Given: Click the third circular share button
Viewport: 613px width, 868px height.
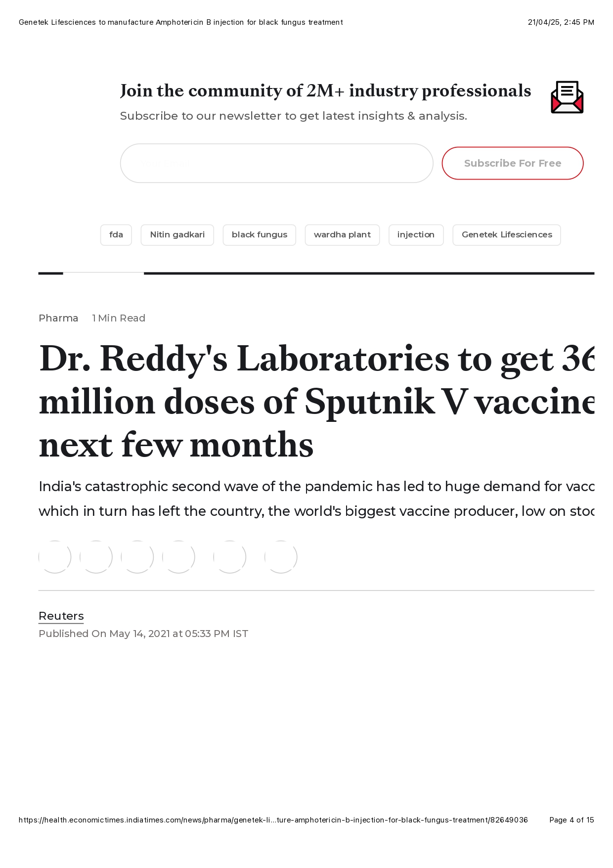Looking at the screenshot, I should (x=137, y=557).
